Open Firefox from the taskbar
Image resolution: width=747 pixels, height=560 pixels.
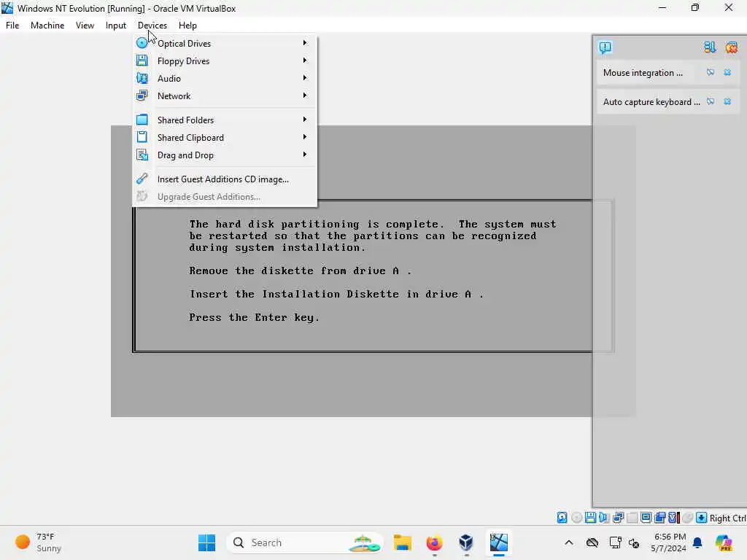[435, 542]
